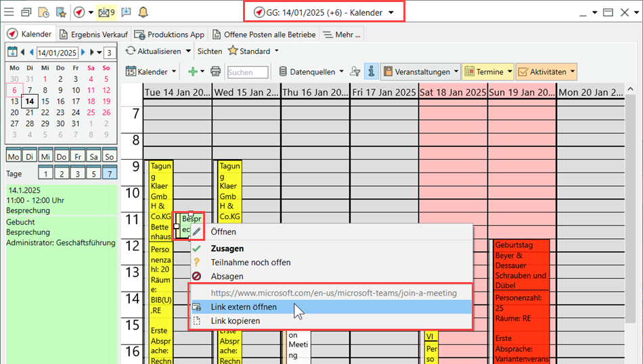Toggle the Mo weekday button
The height and width of the screenshot is (364, 643).
13,156
